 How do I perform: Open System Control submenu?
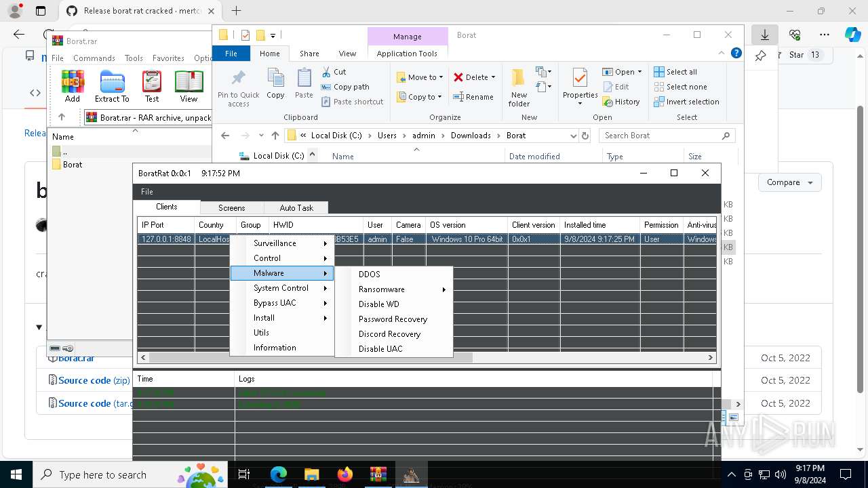coord(282,288)
